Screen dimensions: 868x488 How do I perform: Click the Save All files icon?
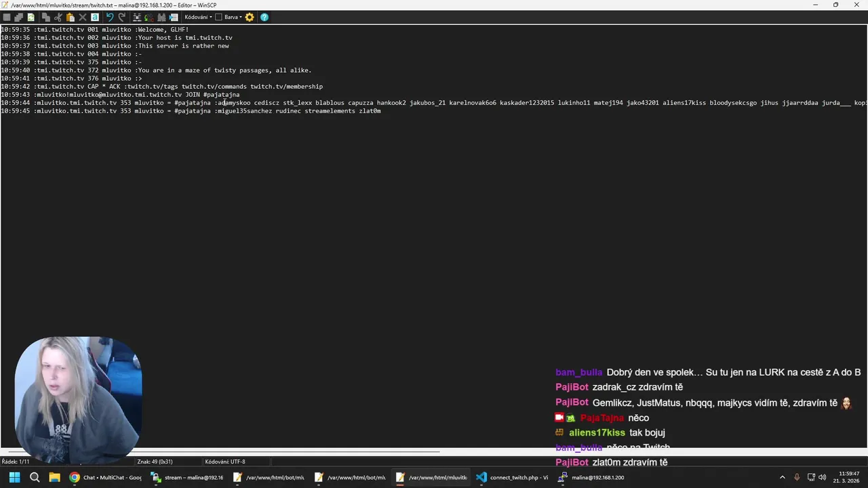18,17
